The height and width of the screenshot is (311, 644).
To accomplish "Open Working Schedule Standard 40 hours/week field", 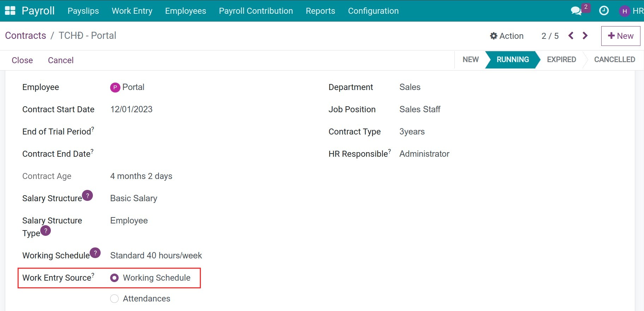I will 156,256.
